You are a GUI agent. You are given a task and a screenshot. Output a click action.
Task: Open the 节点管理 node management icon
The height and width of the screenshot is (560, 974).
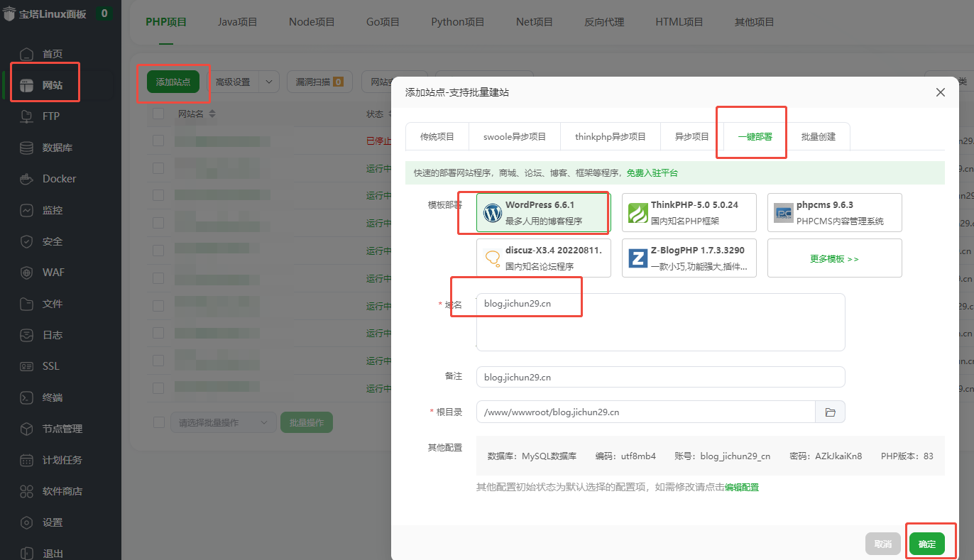[x=26, y=429]
